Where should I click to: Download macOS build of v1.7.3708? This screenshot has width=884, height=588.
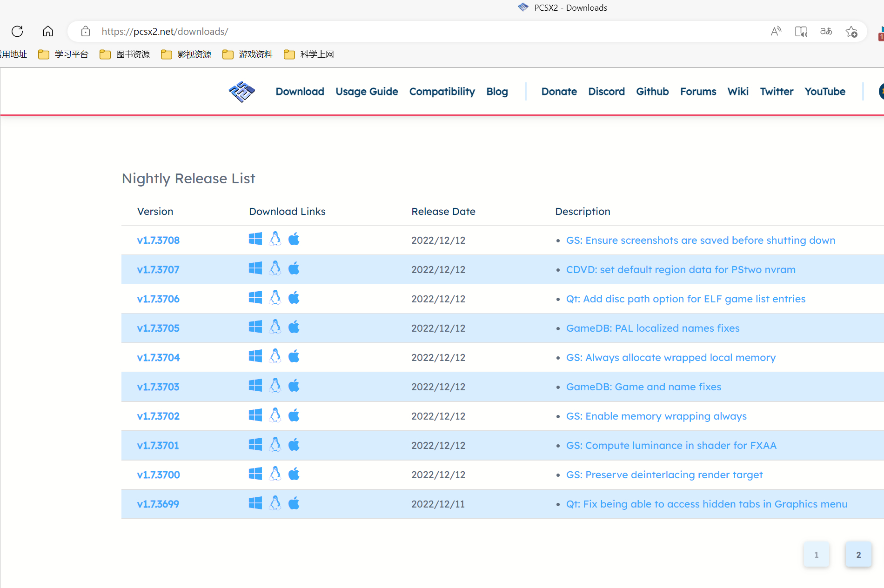[x=294, y=239]
